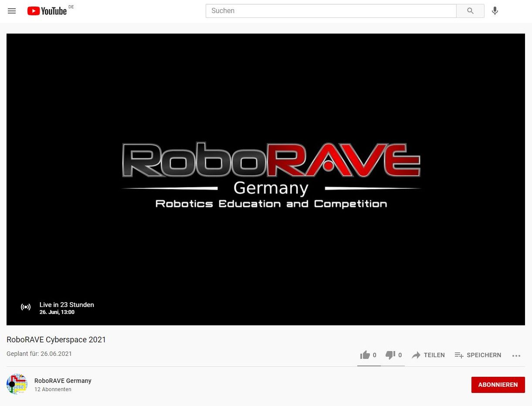Click the video title RoboRAVE Cyberspace 2021
Screen dimensions: 532x406
(56, 340)
